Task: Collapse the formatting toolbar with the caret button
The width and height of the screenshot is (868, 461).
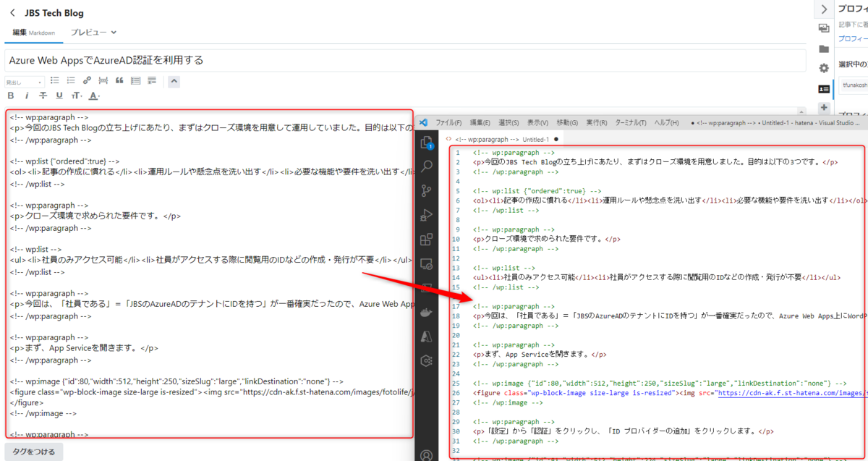Action: pyautogui.click(x=174, y=81)
